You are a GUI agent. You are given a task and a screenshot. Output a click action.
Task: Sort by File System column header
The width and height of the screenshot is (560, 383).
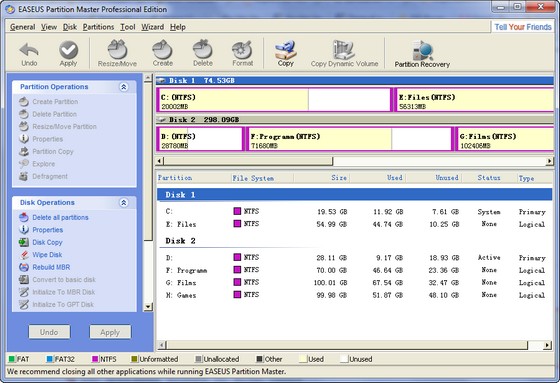point(262,178)
